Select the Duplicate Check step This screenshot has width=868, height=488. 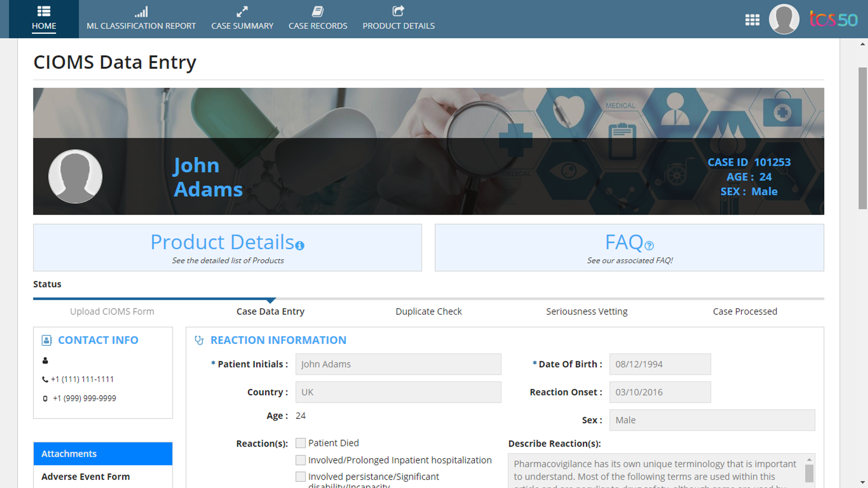click(x=429, y=311)
